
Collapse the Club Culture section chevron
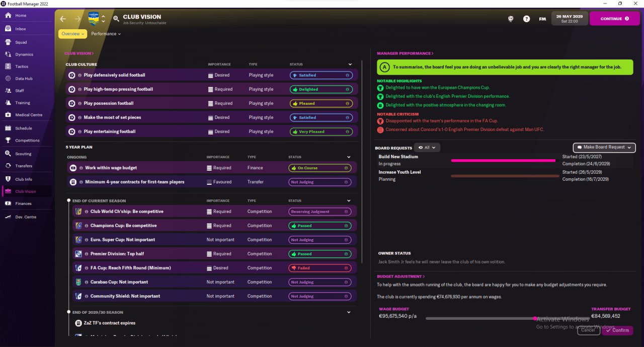click(x=350, y=64)
